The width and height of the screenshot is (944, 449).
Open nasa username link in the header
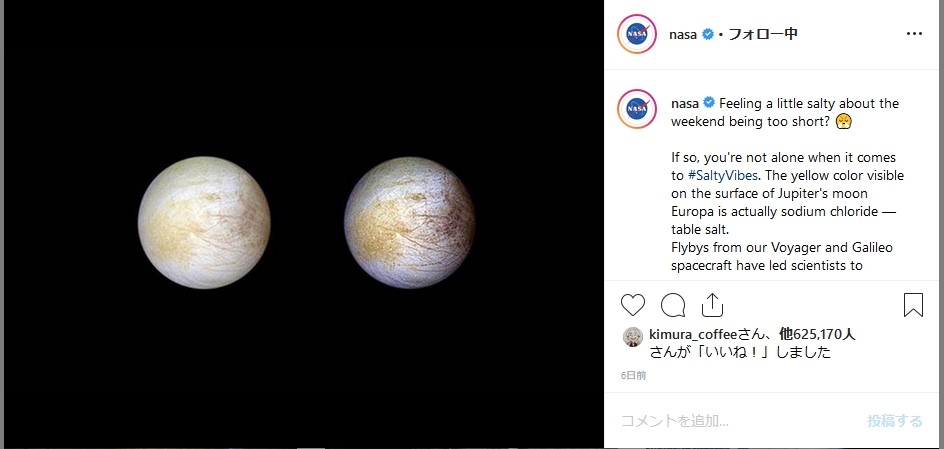click(x=683, y=35)
